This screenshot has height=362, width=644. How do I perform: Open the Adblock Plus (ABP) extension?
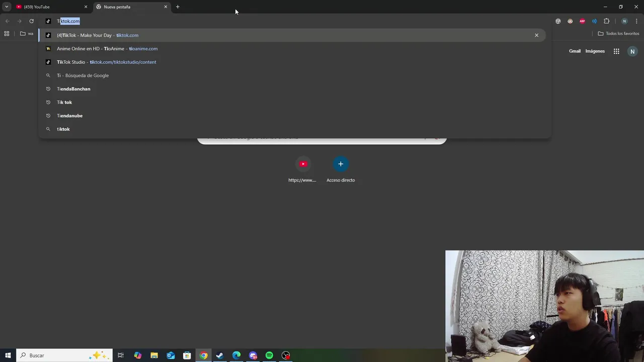582,21
